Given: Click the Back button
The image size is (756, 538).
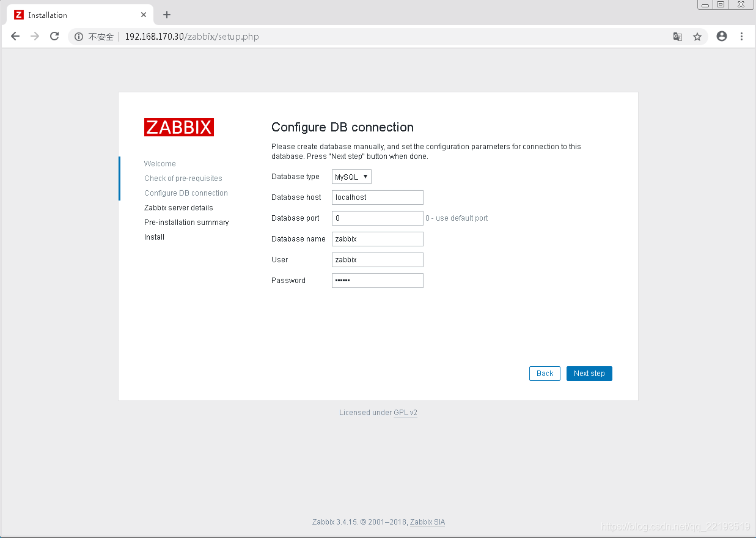Looking at the screenshot, I should coord(545,374).
